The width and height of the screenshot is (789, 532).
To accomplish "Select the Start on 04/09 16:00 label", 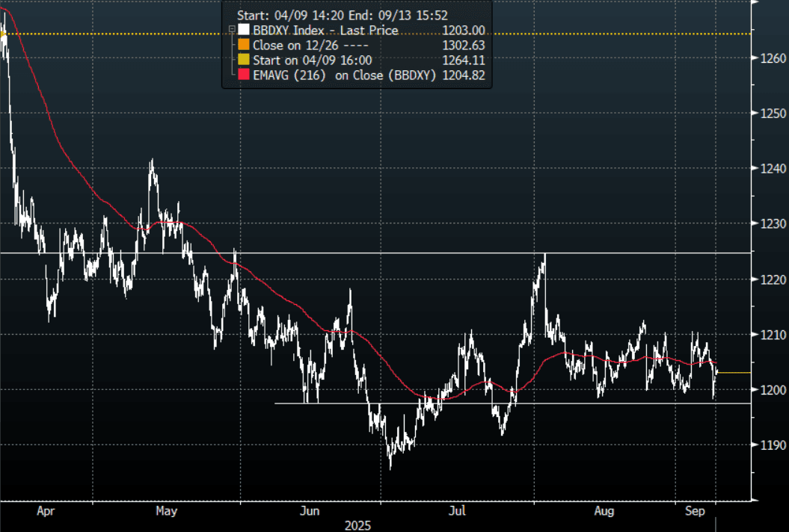I will click(313, 61).
